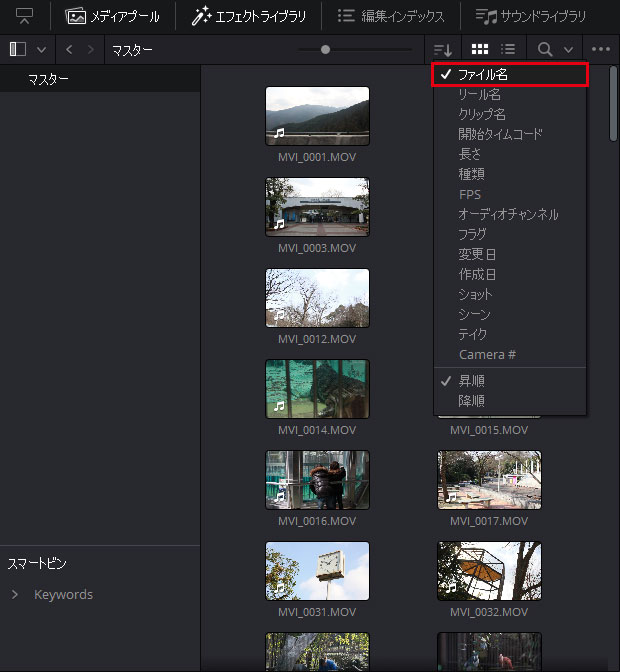Screen dimensions: 620x672
Task: Open the bin list layout dropdown arrow
Action: point(41,49)
